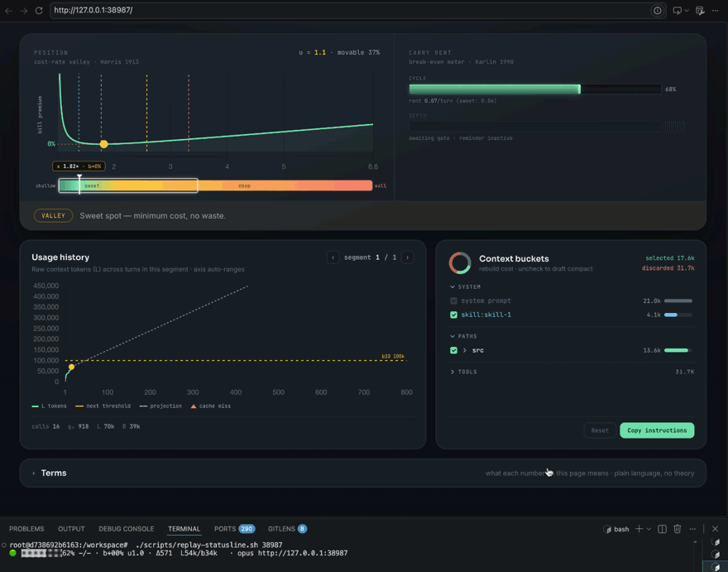Open the DEBUG CONSOLE tab
728x572 pixels.
pos(127,529)
